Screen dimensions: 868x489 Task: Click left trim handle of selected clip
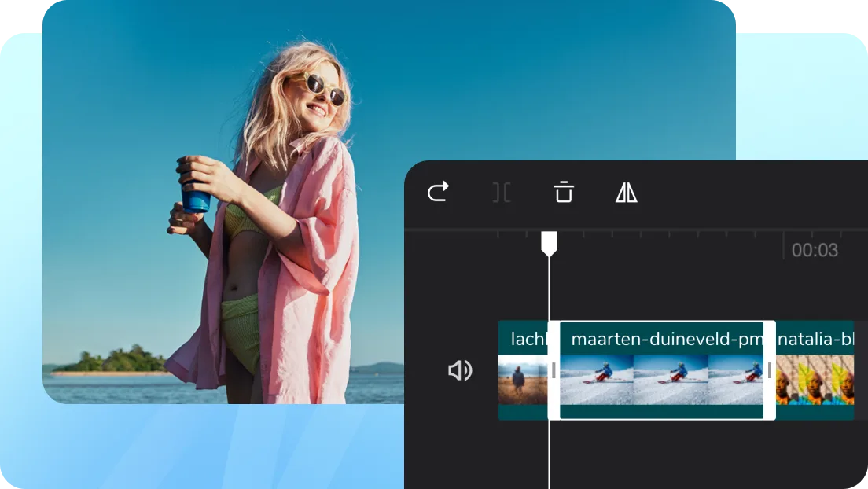(x=554, y=370)
